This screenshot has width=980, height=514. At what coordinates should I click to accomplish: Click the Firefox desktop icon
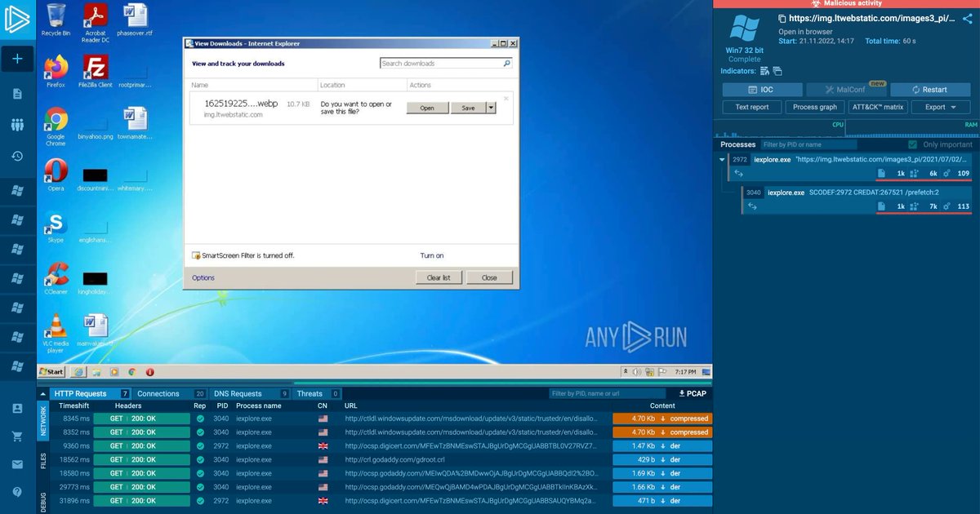click(x=56, y=71)
